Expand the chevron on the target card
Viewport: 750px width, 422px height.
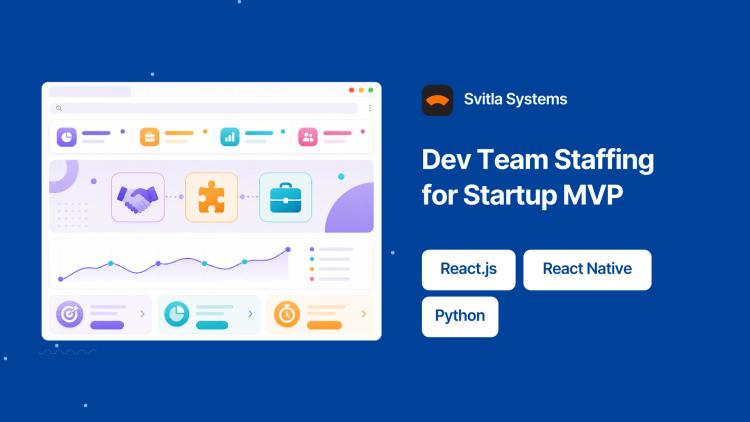click(x=142, y=314)
